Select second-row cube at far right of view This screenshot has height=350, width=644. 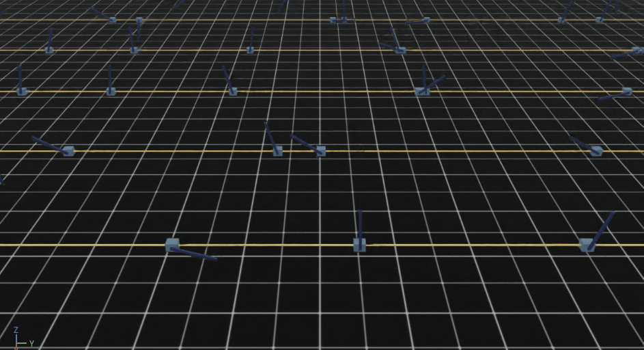click(x=596, y=150)
